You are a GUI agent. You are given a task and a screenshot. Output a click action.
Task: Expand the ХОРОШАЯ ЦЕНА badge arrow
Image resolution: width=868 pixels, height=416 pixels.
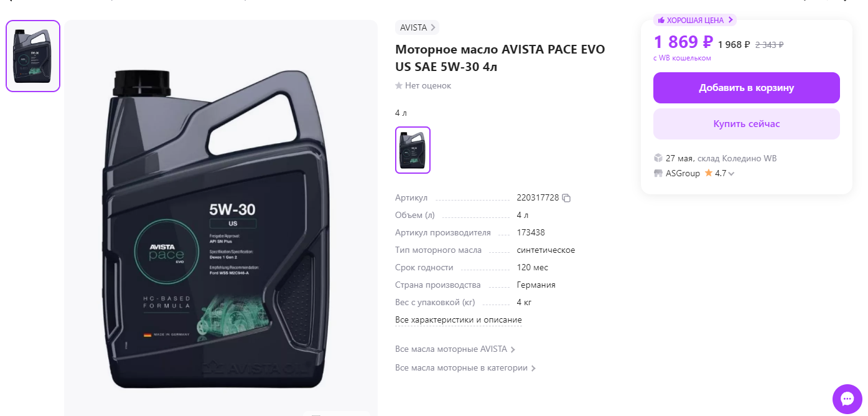click(x=730, y=20)
